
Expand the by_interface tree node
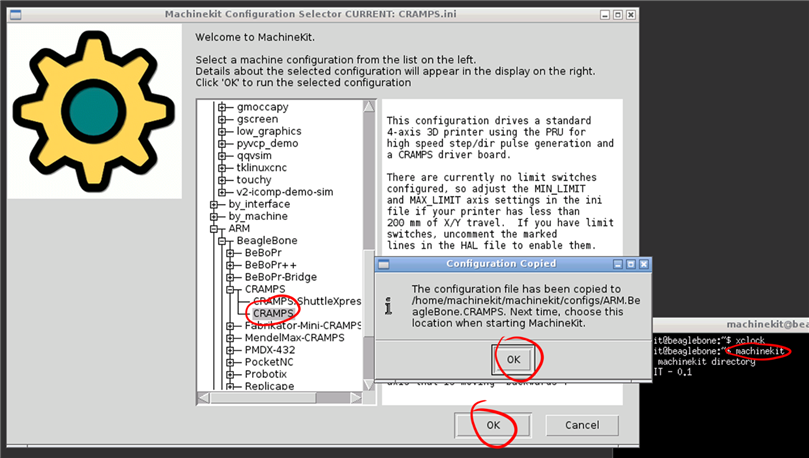[x=214, y=204]
